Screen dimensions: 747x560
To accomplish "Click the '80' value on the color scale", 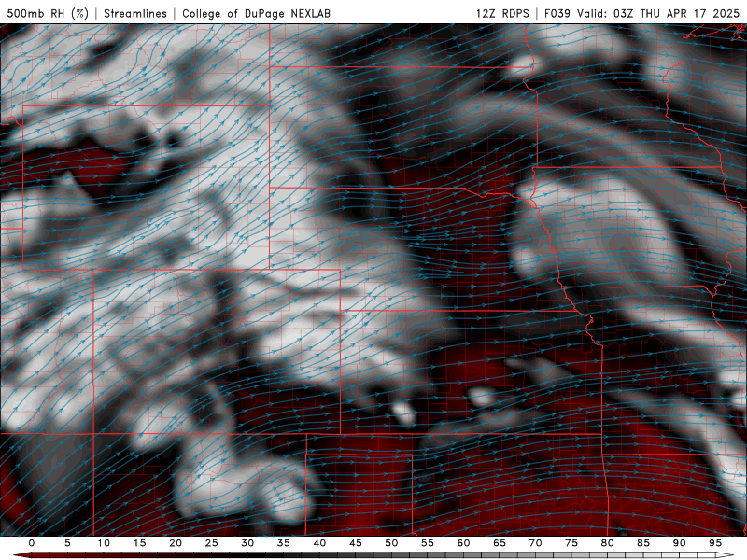I will pyautogui.click(x=608, y=543).
